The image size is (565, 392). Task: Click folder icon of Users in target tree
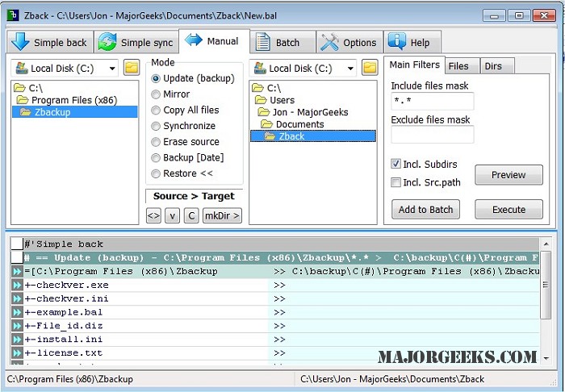click(261, 100)
